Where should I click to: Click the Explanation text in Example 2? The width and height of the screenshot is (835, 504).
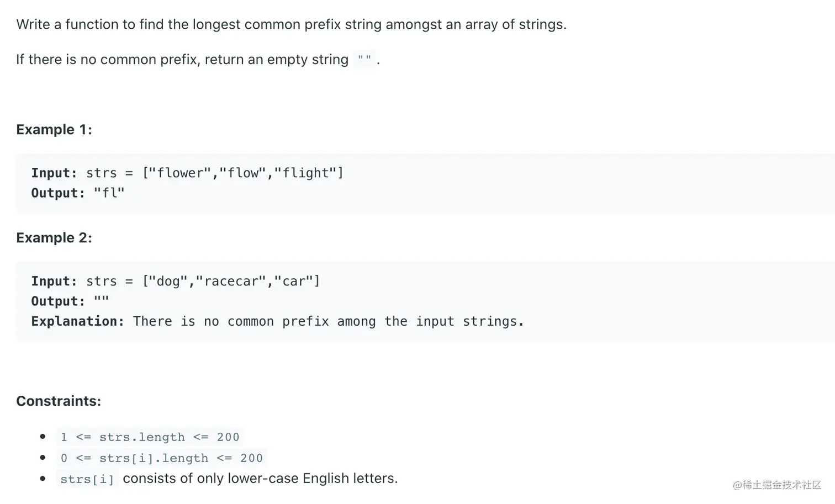point(328,321)
